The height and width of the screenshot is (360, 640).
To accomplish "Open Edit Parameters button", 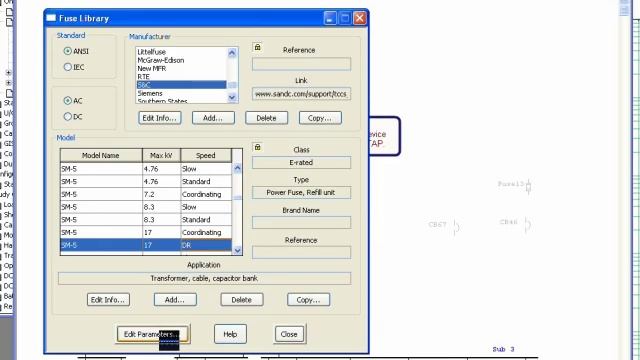I will (152, 334).
